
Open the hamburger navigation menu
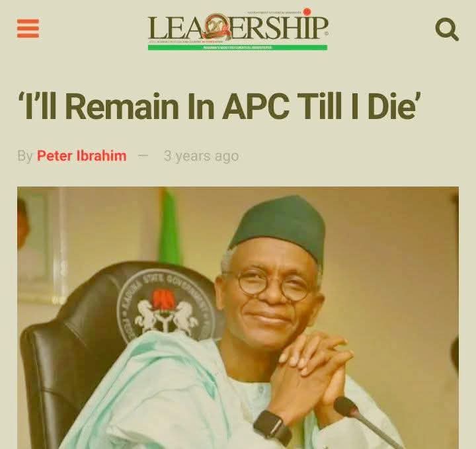[28, 28]
